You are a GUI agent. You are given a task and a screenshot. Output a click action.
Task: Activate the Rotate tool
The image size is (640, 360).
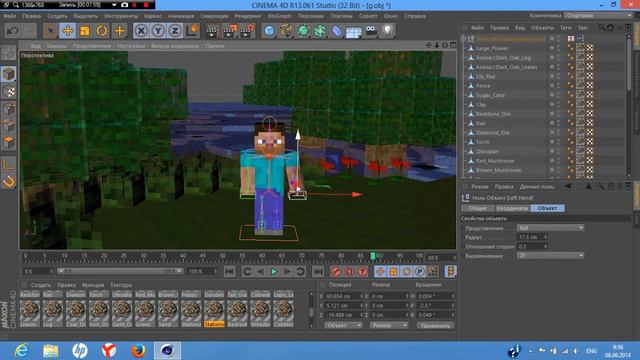(102, 31)
